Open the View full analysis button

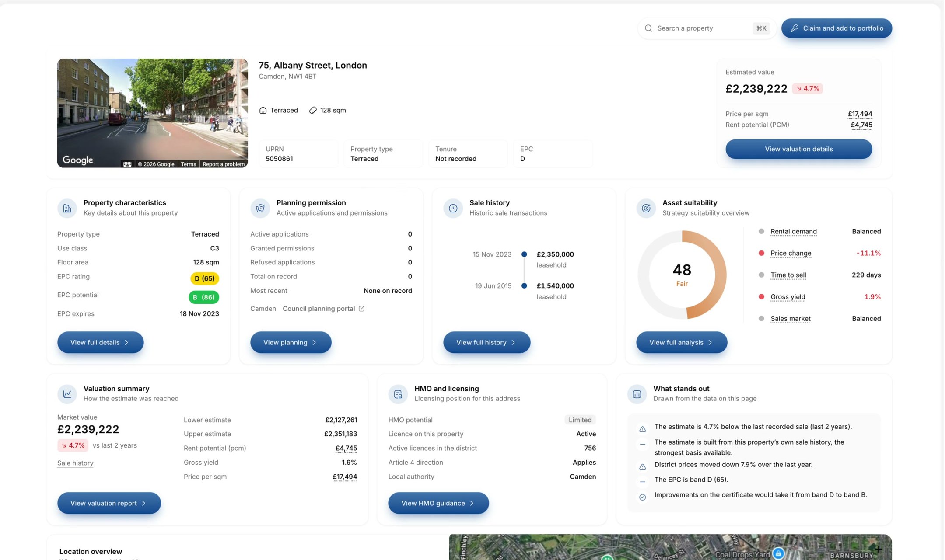682,342
